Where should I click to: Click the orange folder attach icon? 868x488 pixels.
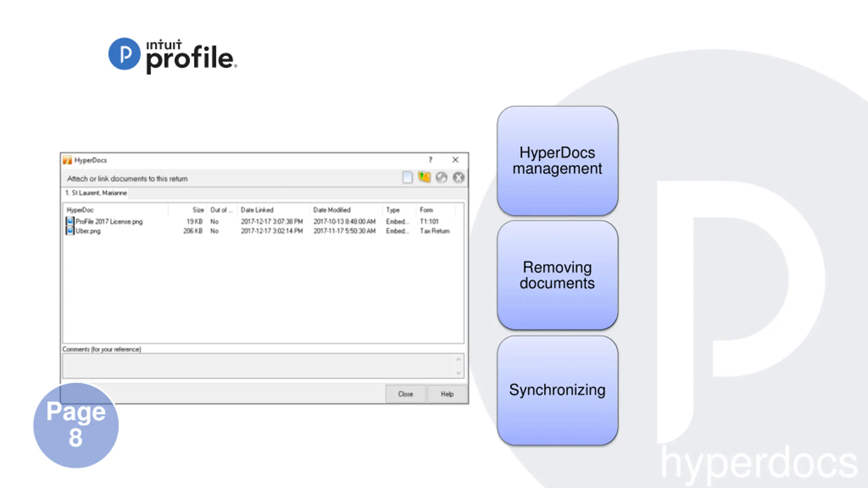[x=424, y=177]
